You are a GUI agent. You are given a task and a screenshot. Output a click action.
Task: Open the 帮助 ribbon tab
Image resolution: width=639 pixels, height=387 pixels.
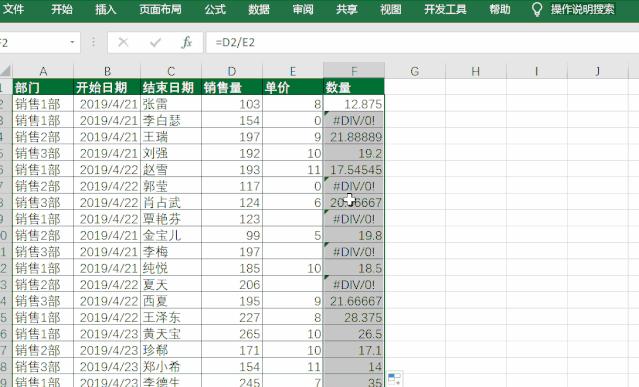[x=500, y=9]
